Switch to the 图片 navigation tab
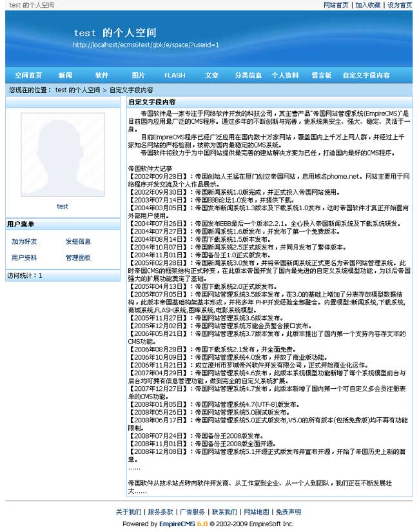The width and height of the screenshot is (419, 532). click(x=139, y=75)
